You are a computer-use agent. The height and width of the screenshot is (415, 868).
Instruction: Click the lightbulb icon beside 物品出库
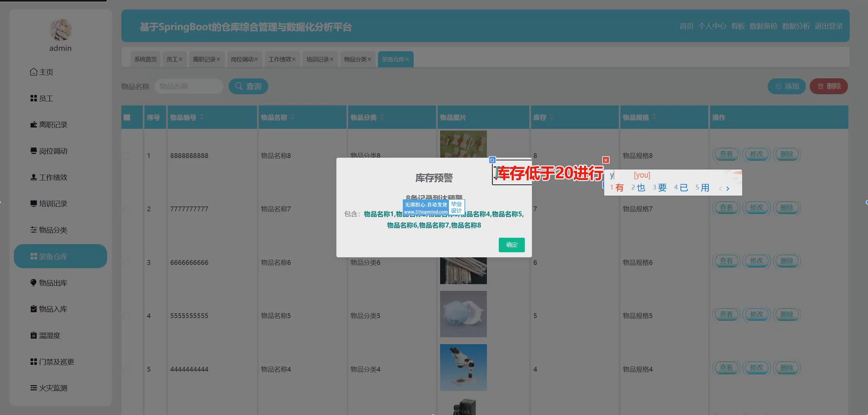pos(34,283)
